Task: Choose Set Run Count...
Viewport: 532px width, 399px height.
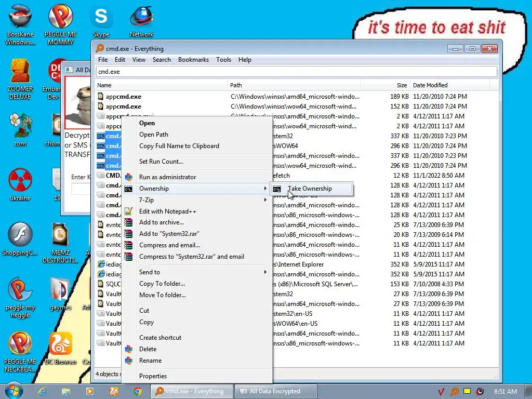Action: click(197, 162)
